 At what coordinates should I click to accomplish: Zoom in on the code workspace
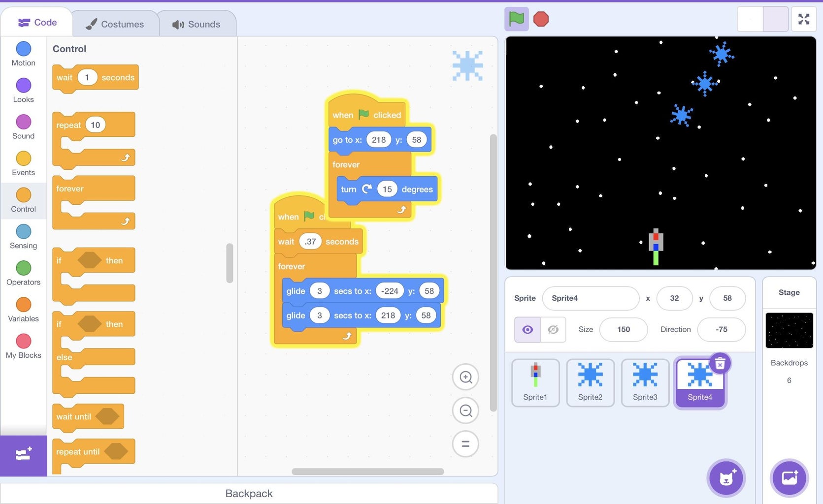tap(465, 377)
